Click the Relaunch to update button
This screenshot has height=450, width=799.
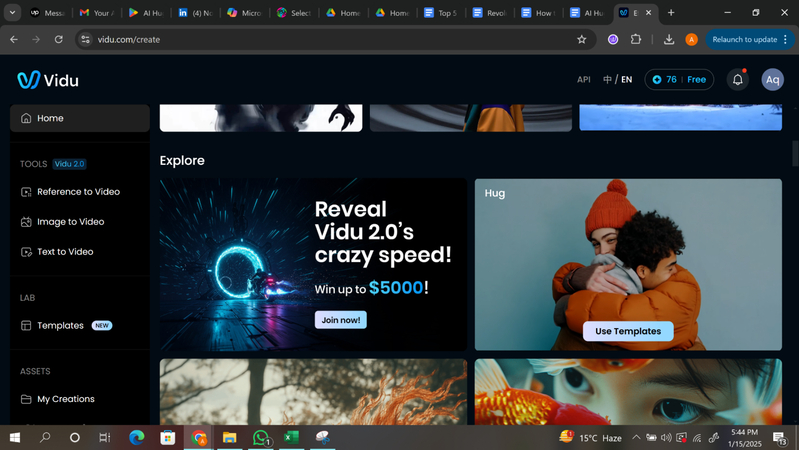tap(749, 39)
